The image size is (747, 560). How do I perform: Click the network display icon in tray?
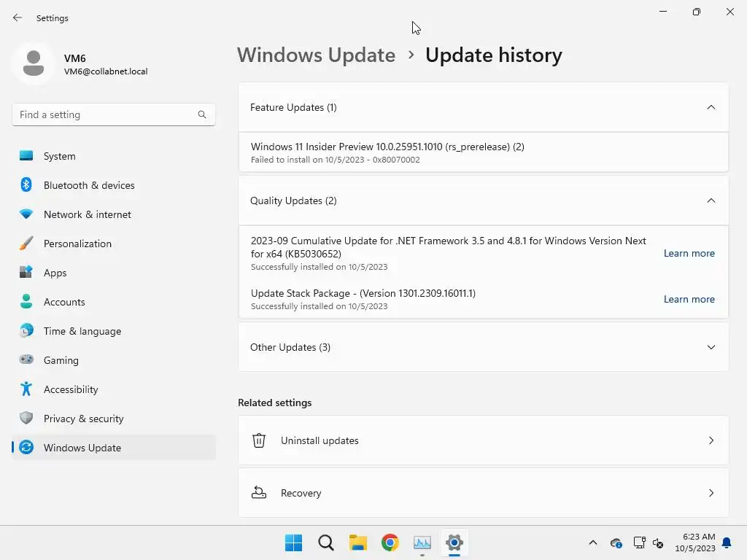(639, 542)
